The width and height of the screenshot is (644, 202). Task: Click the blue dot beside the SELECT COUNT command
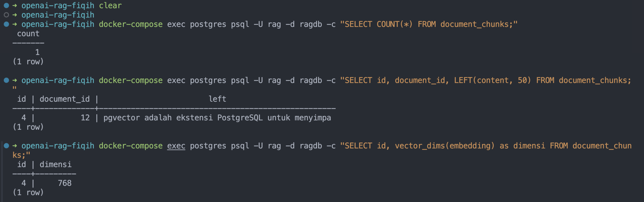click(x=7, y=24)
